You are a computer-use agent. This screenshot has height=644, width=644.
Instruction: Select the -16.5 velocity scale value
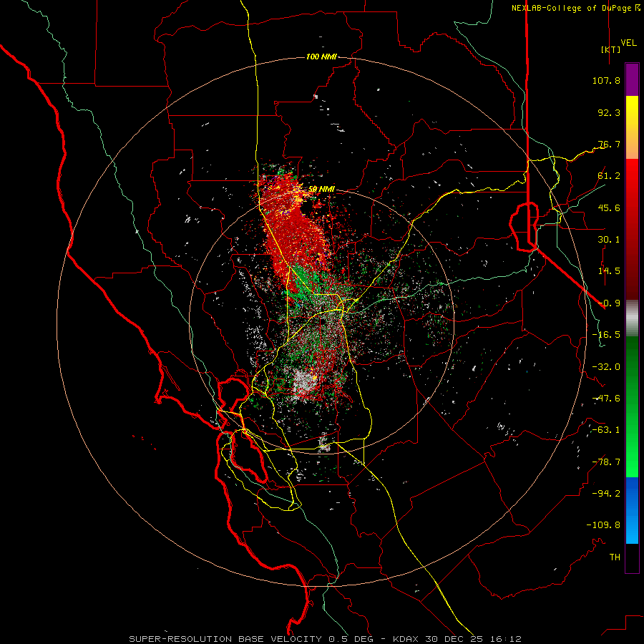tap(606, 335)
